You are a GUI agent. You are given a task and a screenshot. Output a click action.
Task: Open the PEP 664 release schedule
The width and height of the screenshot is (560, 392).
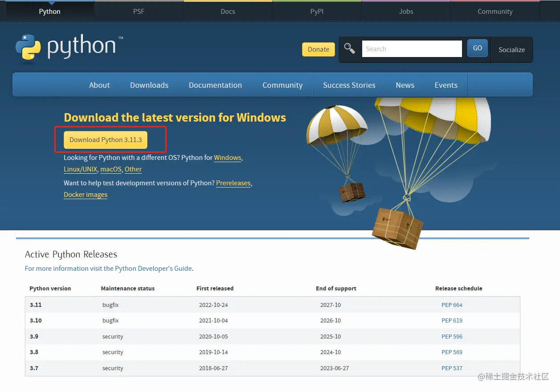coord(452,305)
